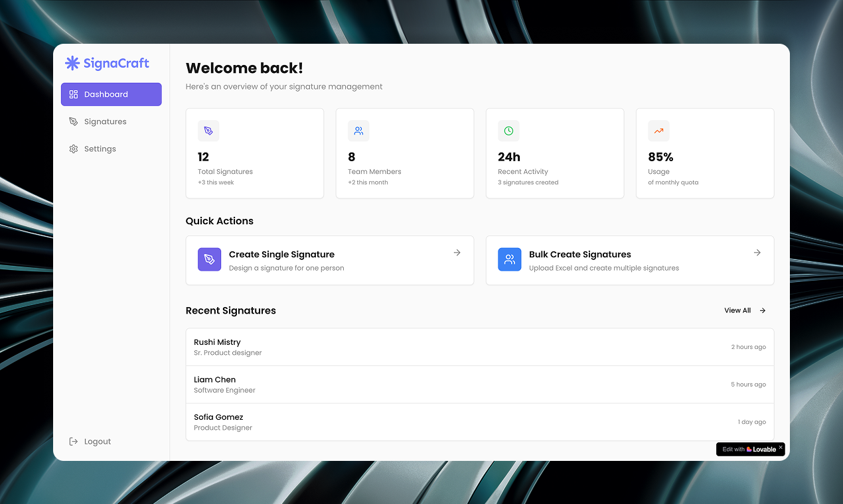The width and height of the screenshot is (843, 504).
Task: Click 'Upload Excel and create multiple signatures' text
Action: click(604, 268)
